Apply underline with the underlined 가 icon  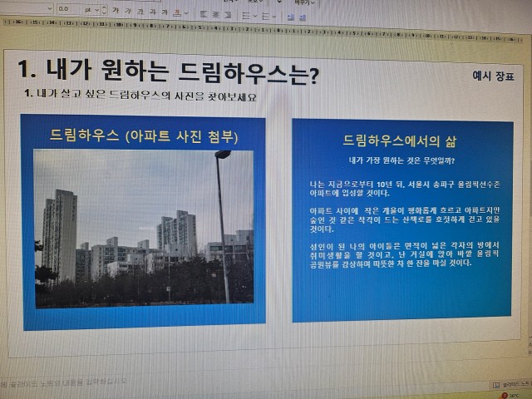140,12
